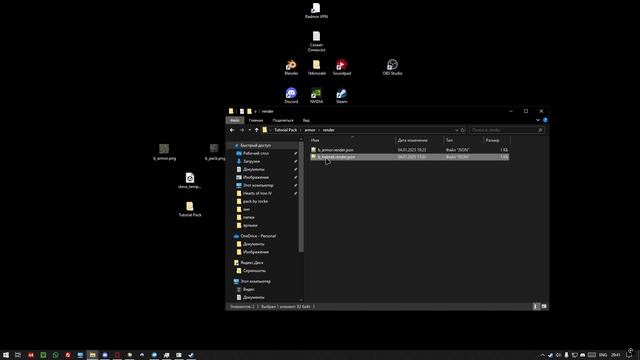Launch Blender from the desktop

[x=291, y=67]
